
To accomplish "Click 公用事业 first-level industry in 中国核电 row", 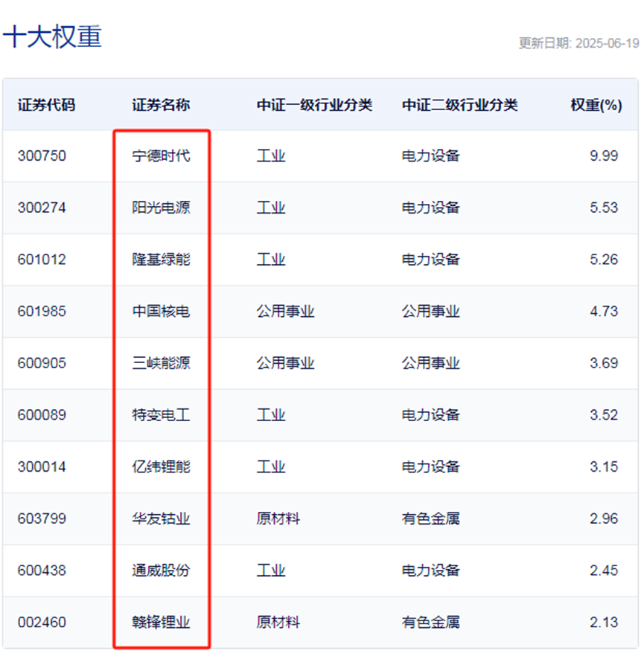I will pyautogui.click(x=285, y=312).
